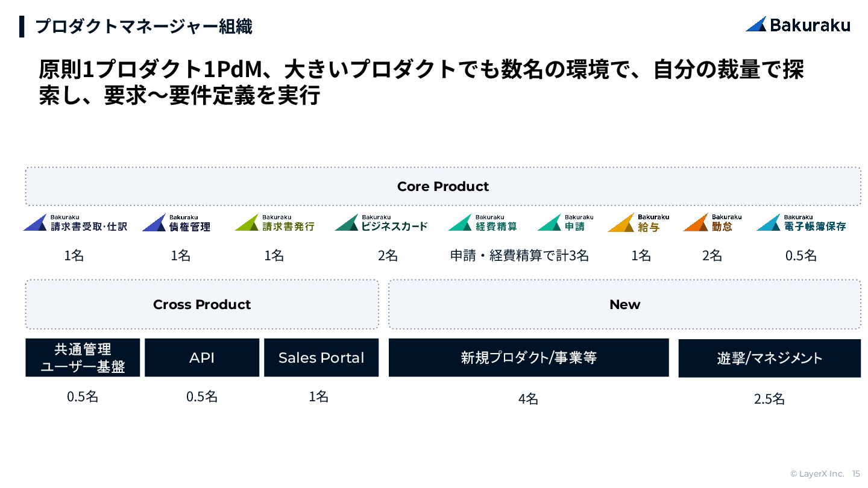
Task: Click the Bakuraku 申請 product logo
Action: pyautogui.click(x=565, y=223)
